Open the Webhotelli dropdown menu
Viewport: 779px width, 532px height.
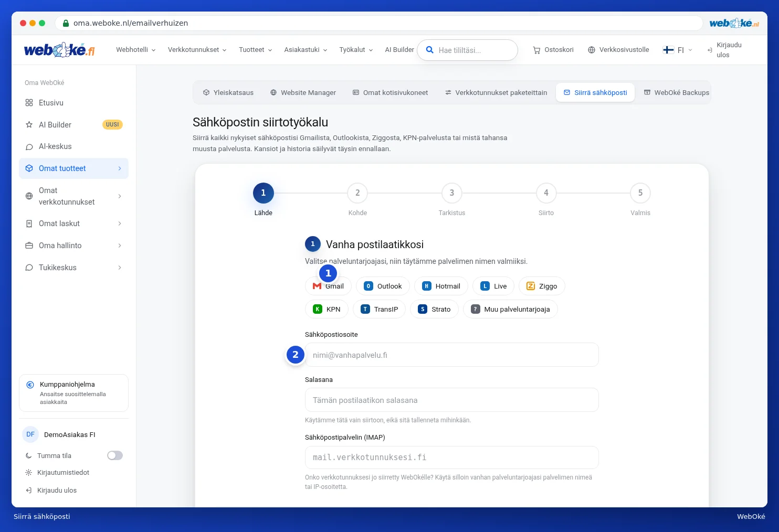click(136, 50)
